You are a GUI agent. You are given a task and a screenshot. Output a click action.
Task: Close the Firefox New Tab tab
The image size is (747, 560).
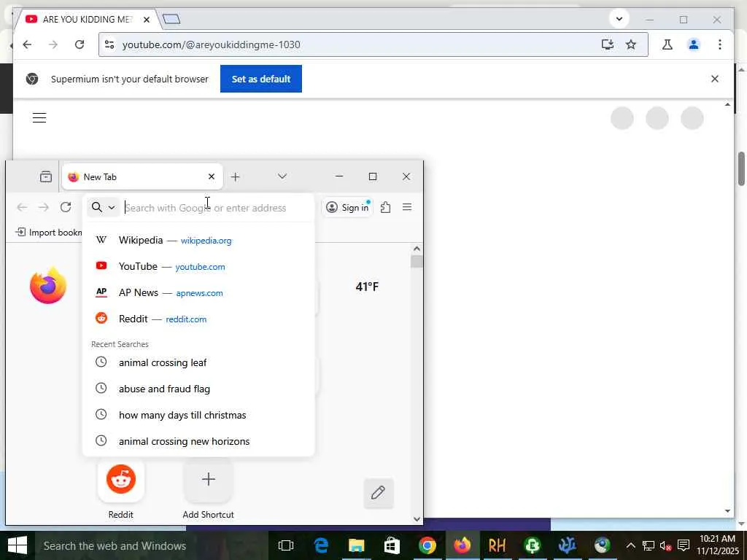212,176
